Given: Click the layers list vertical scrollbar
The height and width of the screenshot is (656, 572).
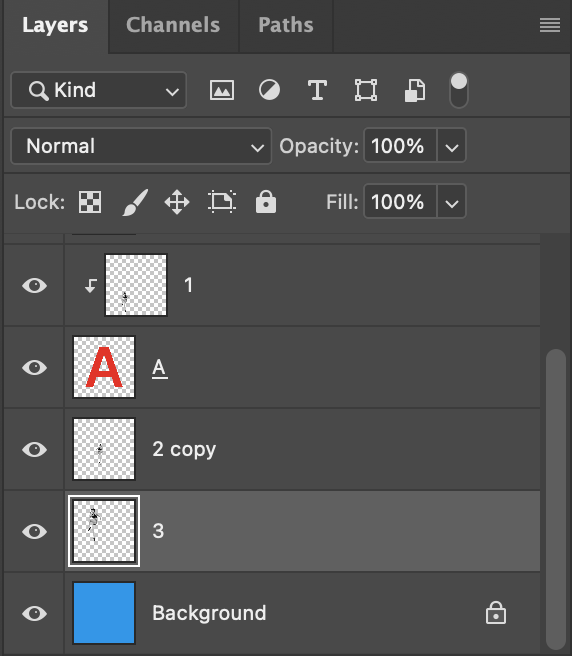Looking at the screenshot, I should coord(556,500).
